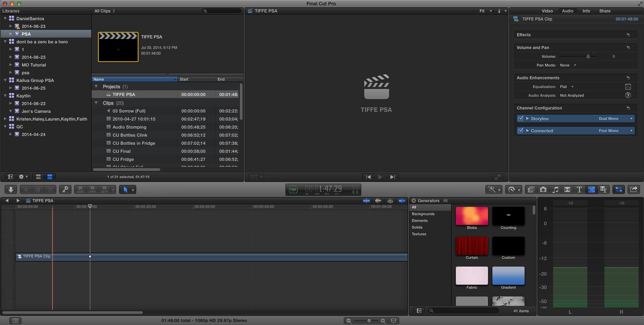This screenshot has width=644, height=325.
Task: Click the Share icon in the toolbar
Action: click(634, 189)
